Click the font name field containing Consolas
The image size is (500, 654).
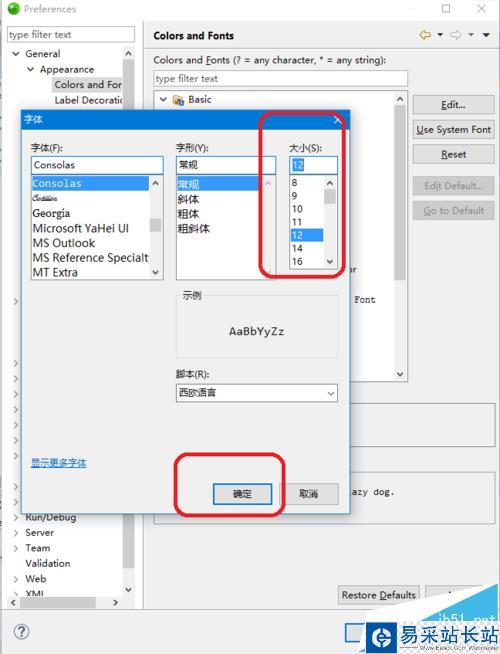(x=97, y=165)
